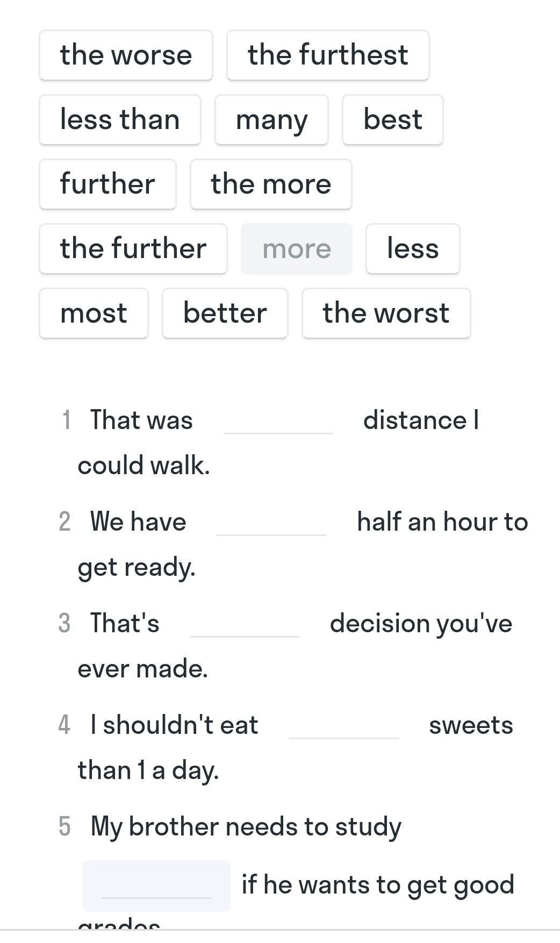Select the word chip "the worse"
This screenshot has width=560, height=943.
126,55
